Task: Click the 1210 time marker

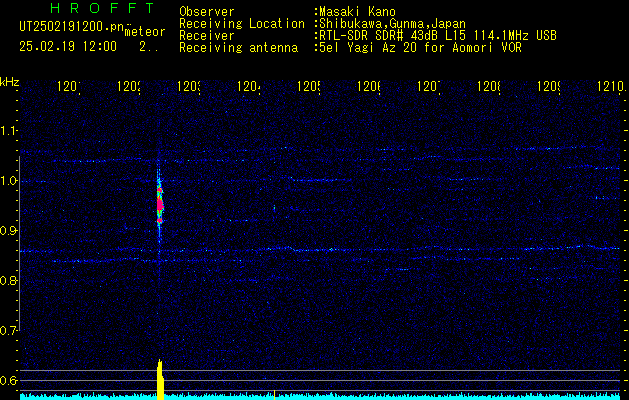Action: (x=607, y=88)
